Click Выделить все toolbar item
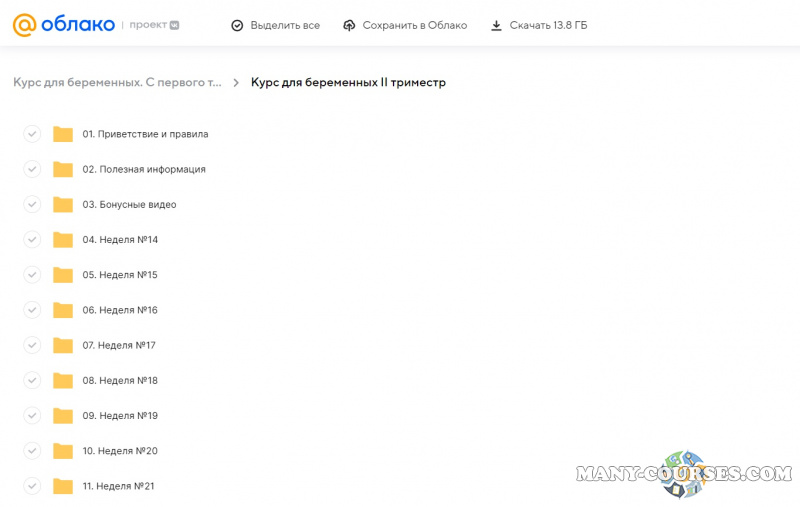 pyautogui.click(x=285, y=25)
